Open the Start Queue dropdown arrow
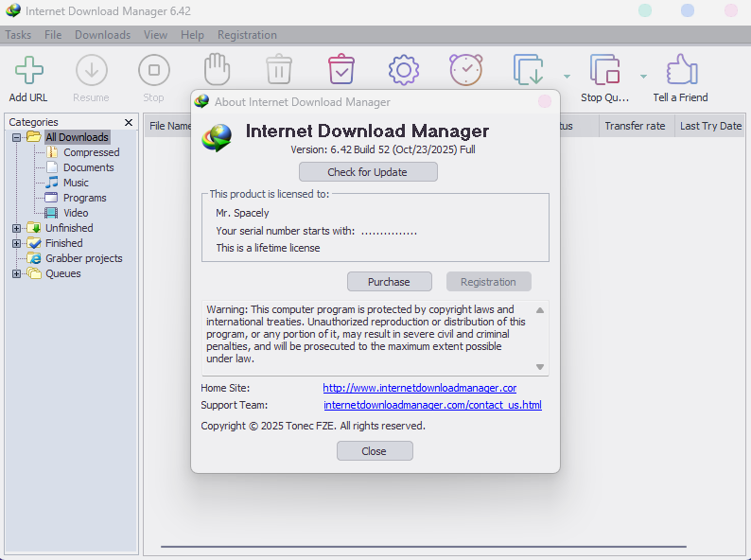Screen dimensions: 751x560 (567, 77)
